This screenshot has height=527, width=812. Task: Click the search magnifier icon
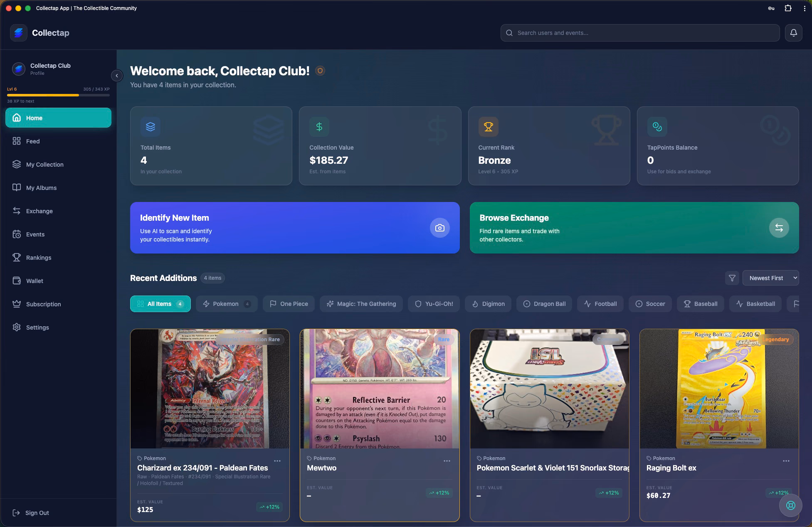pyautogui.click(x=509, y=33)
